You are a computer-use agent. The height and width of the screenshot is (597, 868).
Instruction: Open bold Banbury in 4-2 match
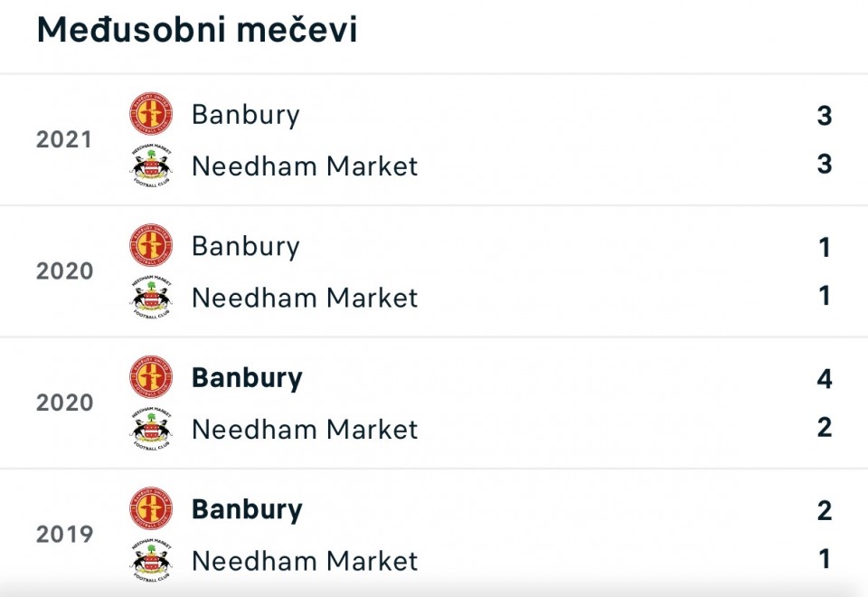click(247, 378)
